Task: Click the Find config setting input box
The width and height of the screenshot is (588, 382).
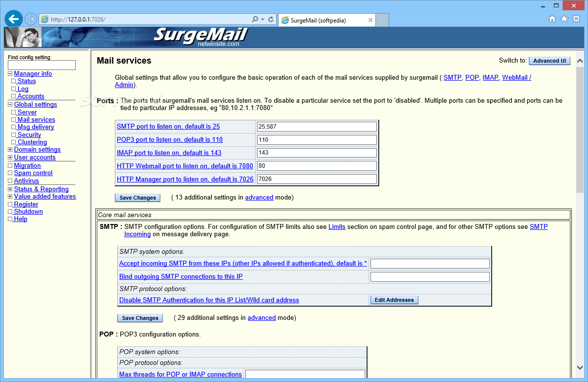Action: tap(42, 65)
